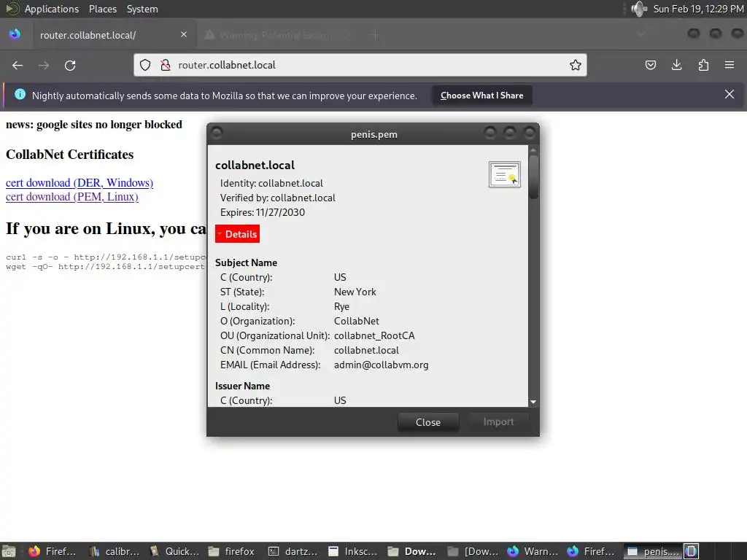Click the news: google sites headline
The width and height of the screenshot is (747, 560).
(94, 124)
